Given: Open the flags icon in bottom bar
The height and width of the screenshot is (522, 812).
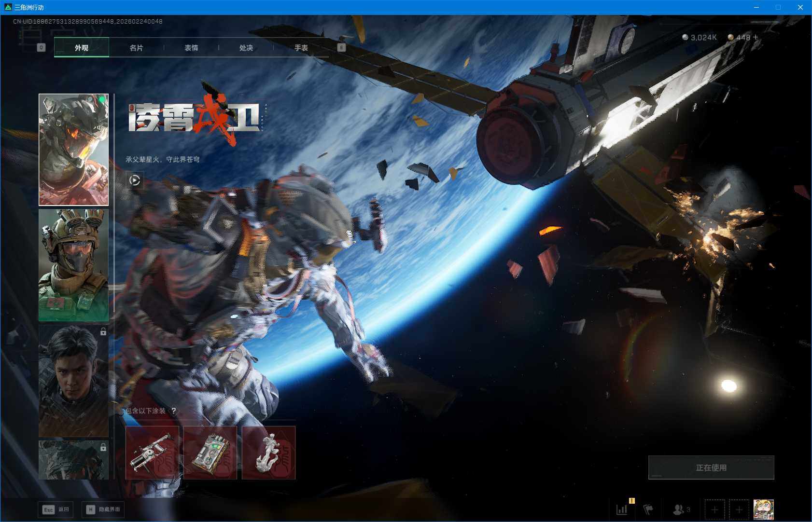Looking at the screenshot, I should [x=648, y=509].
